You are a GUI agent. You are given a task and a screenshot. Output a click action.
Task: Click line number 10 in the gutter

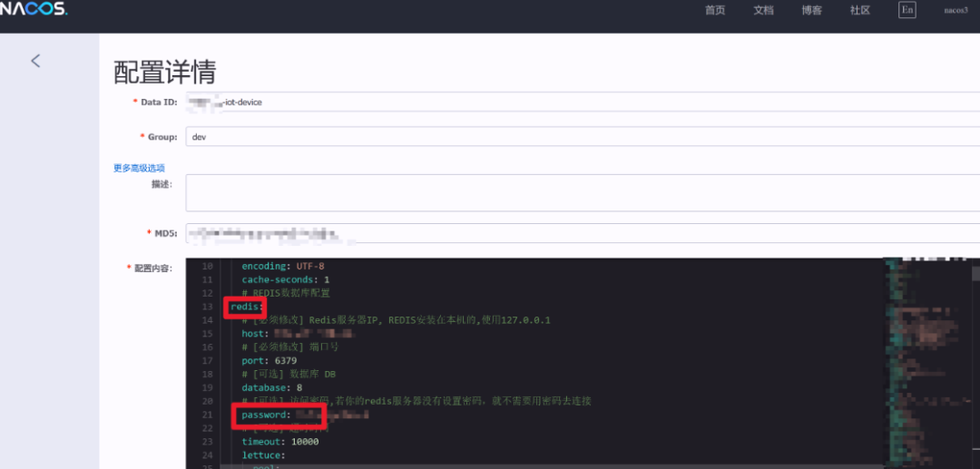pyautogui.click(x=207, y=266)
